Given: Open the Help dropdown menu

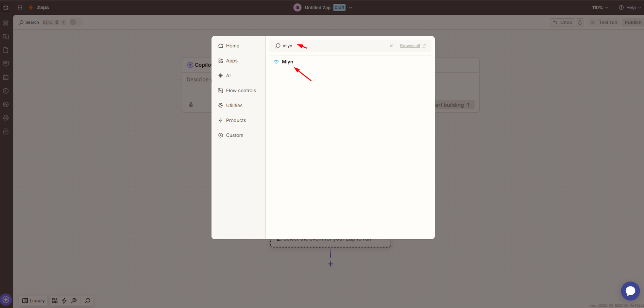Looking at the screenshot, I should pyautogui.click(x=630, y=8).
